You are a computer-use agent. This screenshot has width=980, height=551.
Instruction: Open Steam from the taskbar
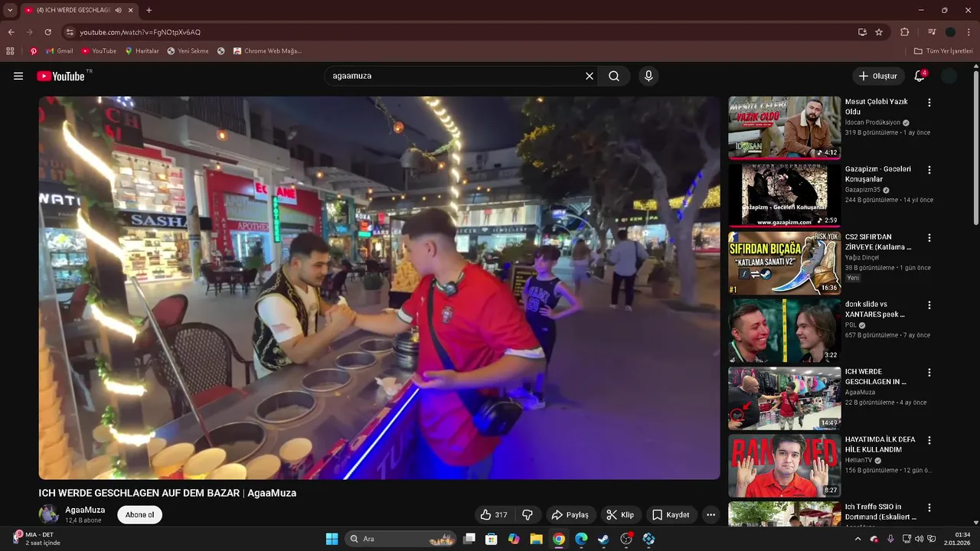(603, 539)
